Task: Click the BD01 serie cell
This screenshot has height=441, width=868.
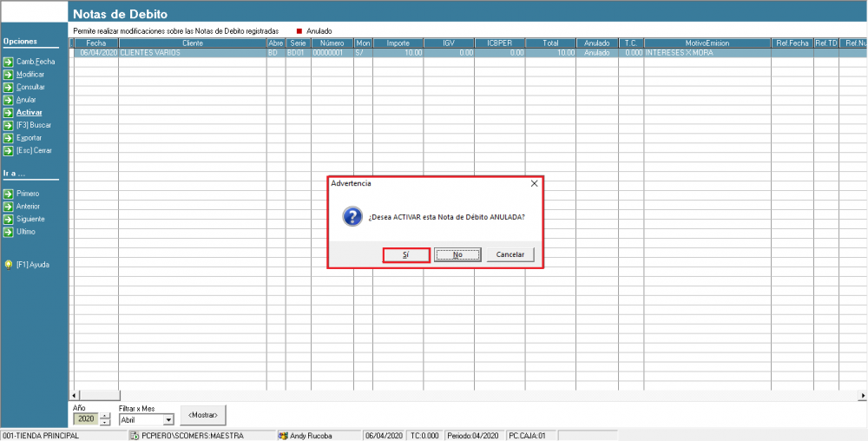Action: 299,53
